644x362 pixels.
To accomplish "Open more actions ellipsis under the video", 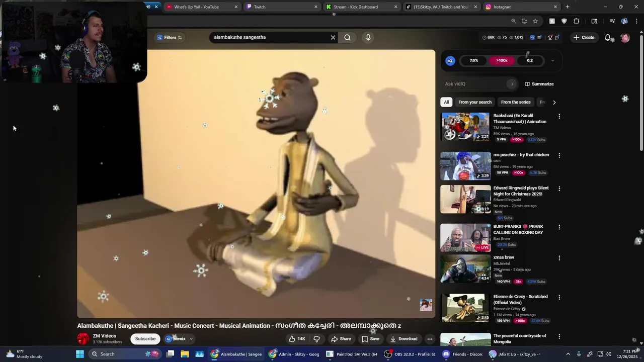I will (430, 339).
